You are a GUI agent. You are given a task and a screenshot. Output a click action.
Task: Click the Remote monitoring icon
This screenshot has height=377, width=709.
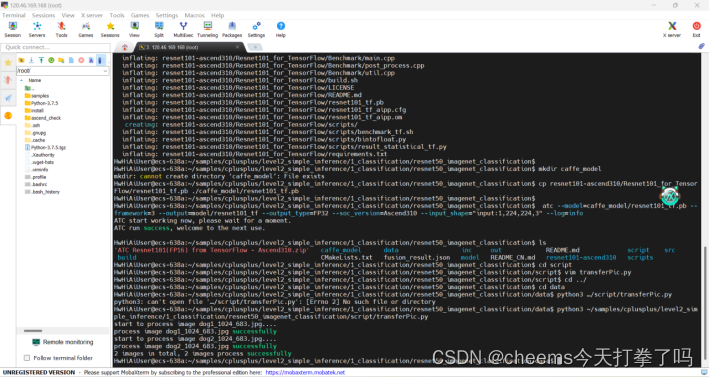point(36,342)
